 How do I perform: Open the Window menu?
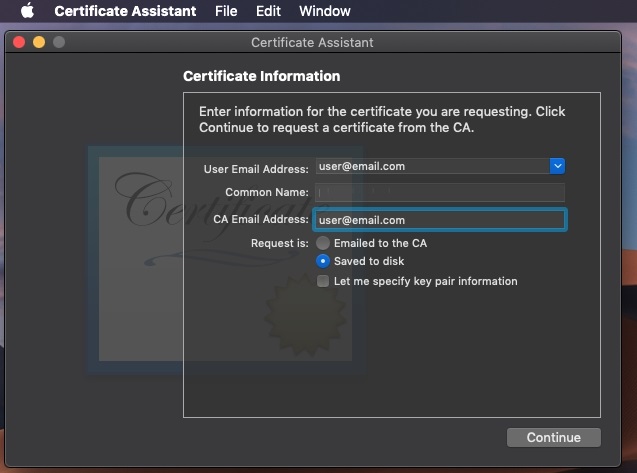click(x=325, y=11)
